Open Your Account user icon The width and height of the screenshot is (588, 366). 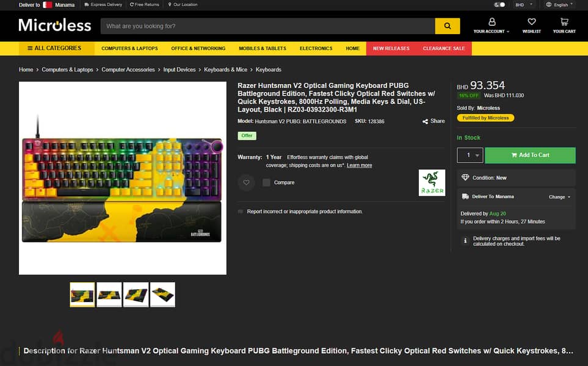[492, 22]
